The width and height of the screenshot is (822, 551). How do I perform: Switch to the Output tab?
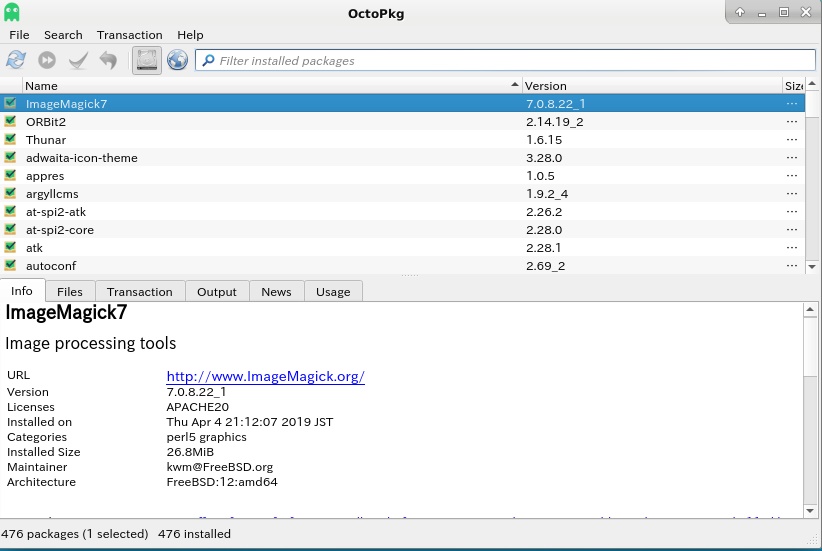click(x=217, y=291)
